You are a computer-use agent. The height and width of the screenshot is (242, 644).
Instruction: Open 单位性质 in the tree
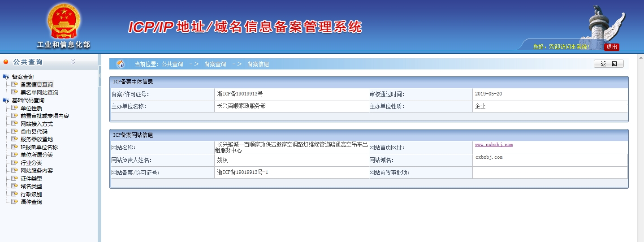(x=31, y=108)
